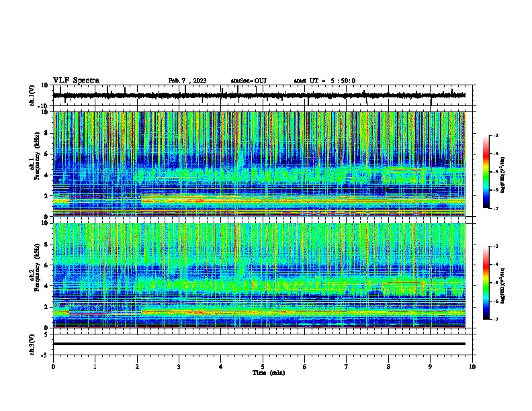This screenshot has width=532, height=411.
Task: Click the "1" tick on the time axis
Action: tap(95, 366)
